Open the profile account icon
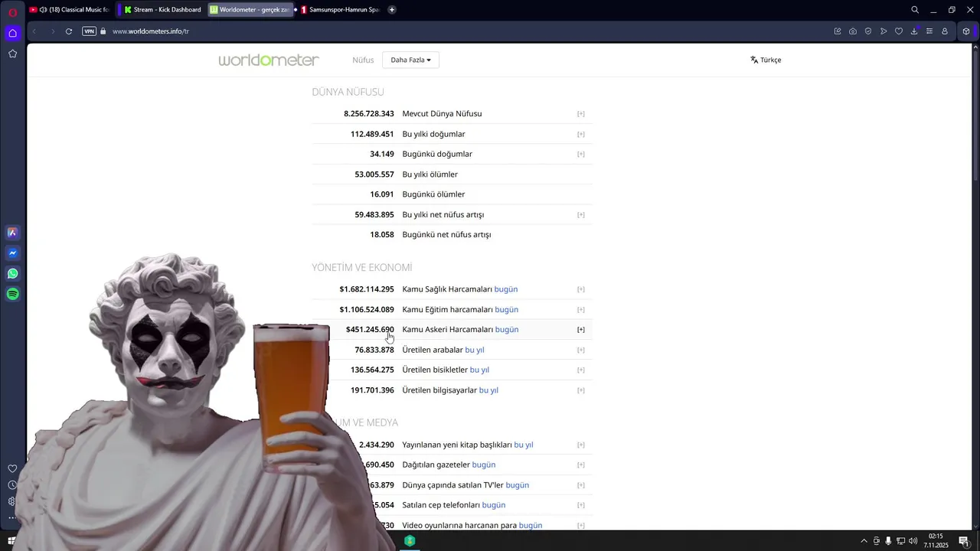Screen dimensions: 980x551 pyautogui.click(x=945, y=31)
